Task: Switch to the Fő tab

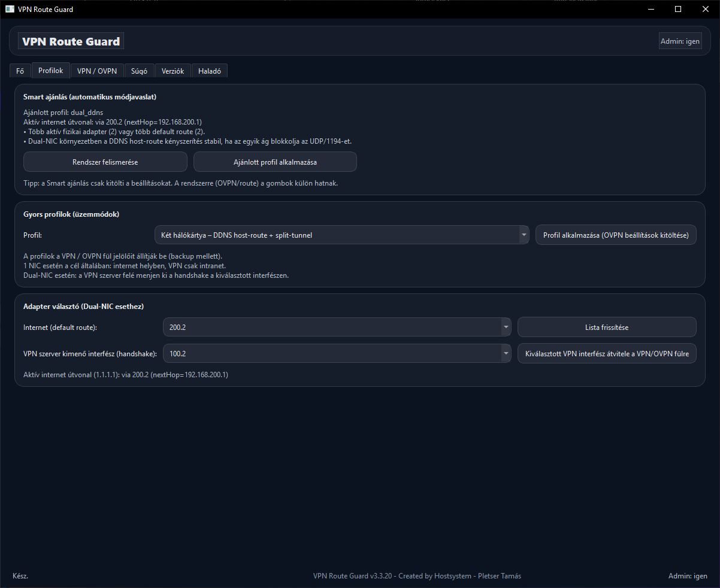Action: [x=20, y=71]
